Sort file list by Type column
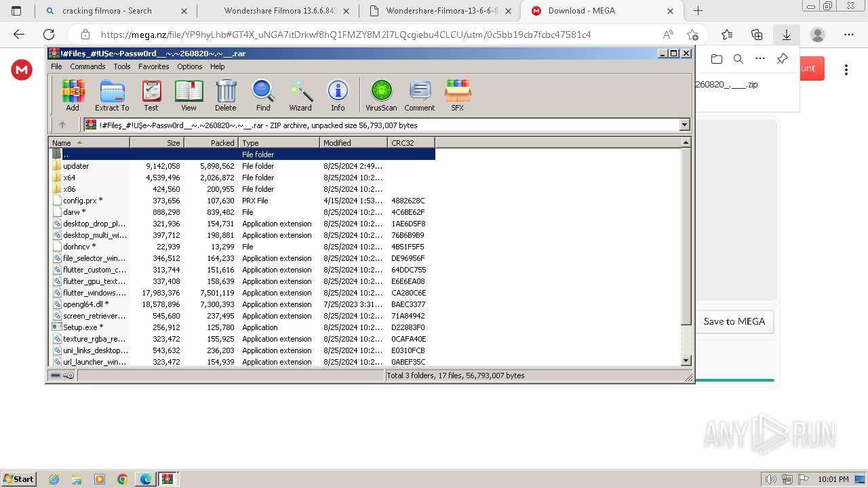 [x=279, y=142]
